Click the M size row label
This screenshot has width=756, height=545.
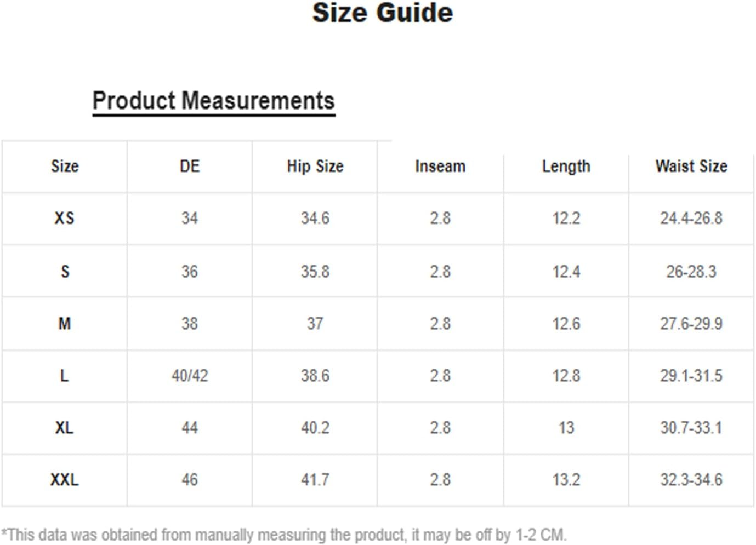coord(64,324)
